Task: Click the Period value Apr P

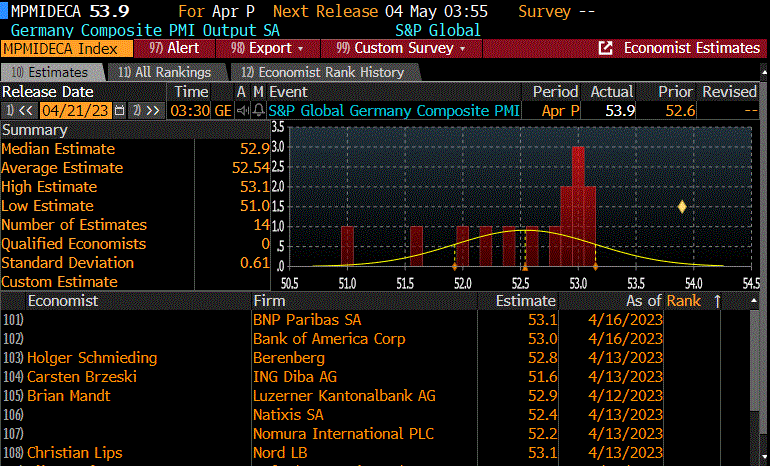Action: [x=560, y=110]
